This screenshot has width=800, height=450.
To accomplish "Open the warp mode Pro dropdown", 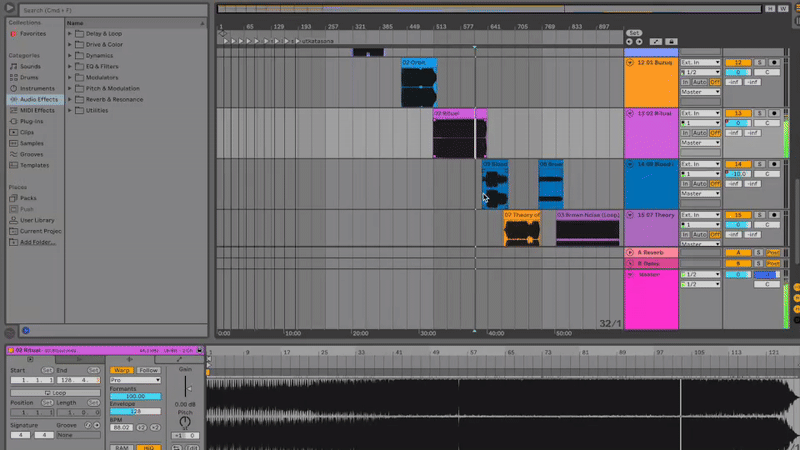I will 135,380.
